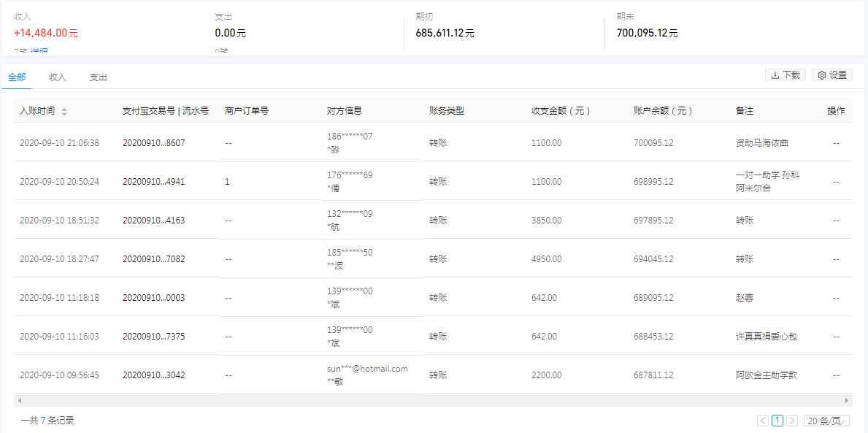This screenshot has height=433, width=868.
Task: Click the 设置 settings button
Action: pyautogui.click(x=832, y=74)
